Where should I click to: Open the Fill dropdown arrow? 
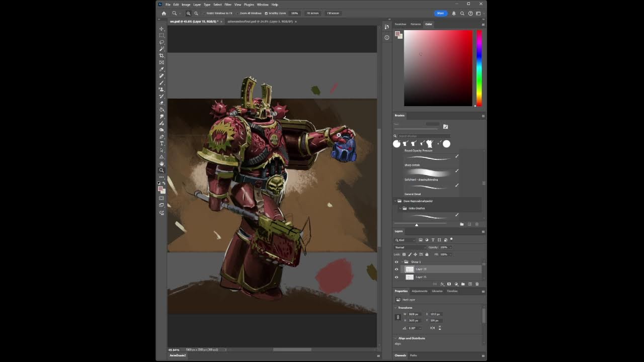tap(450, 254)
